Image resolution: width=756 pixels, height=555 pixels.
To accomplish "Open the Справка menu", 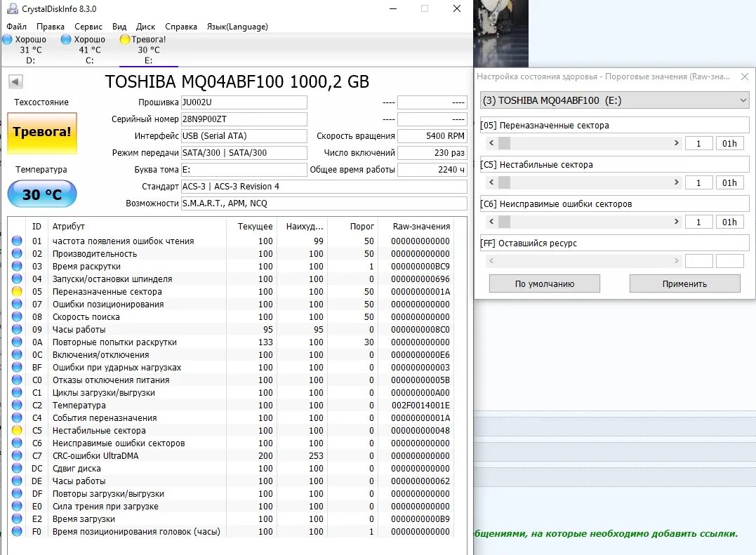I will tap(181, 27).
